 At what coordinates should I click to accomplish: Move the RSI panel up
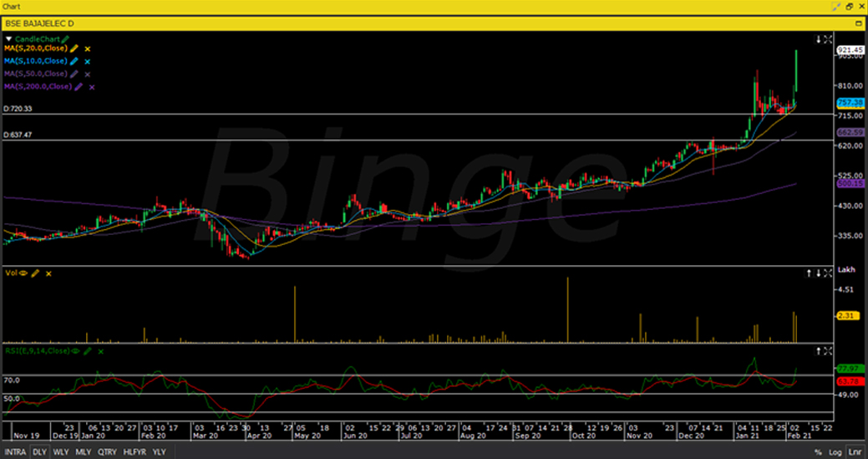[x=818, y=351]
